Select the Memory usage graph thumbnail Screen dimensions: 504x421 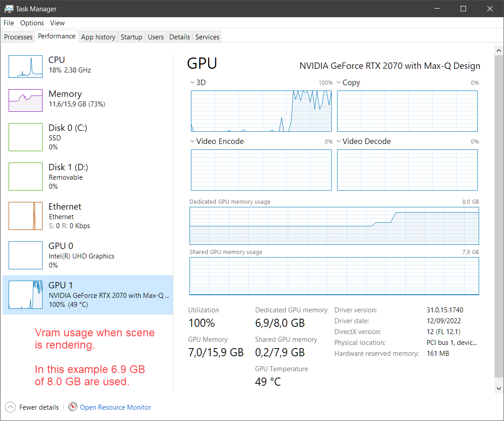click(x=25, y=100)
